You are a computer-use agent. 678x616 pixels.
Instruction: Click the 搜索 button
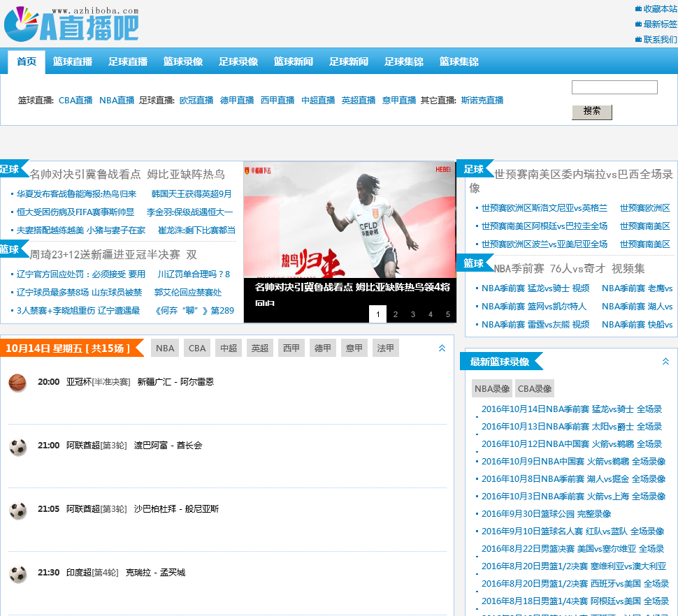[x=591, y=112]
